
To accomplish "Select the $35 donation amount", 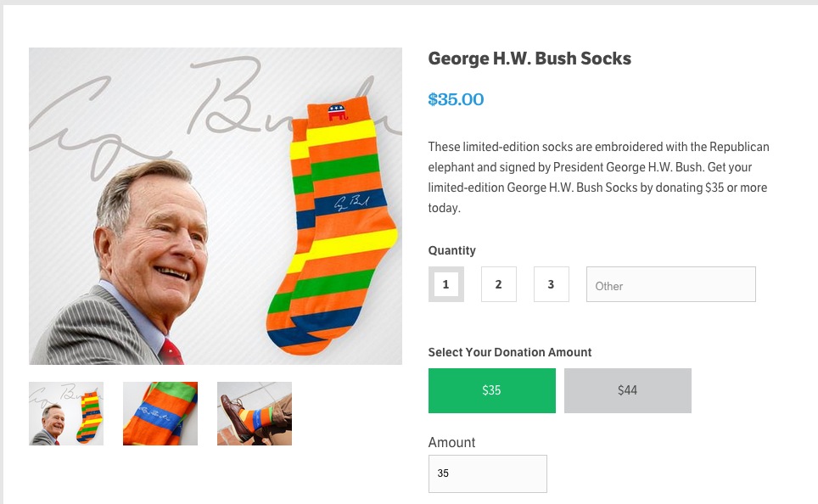I will (492, 390).
